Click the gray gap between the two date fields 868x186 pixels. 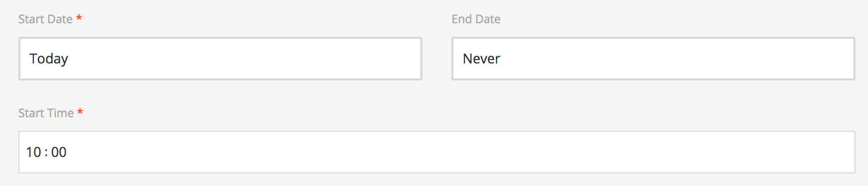point(437,59)
